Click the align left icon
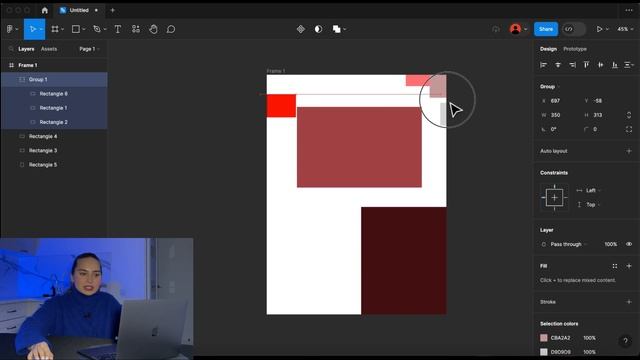The width and height of the screenshot is (640, 360). coord(543,65)
